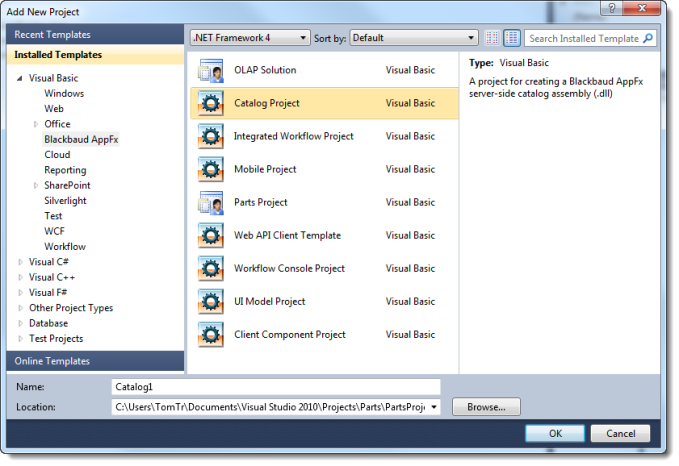Expand the Database node
The width and height of the screenshot is (679, 466).
[20, 323]
